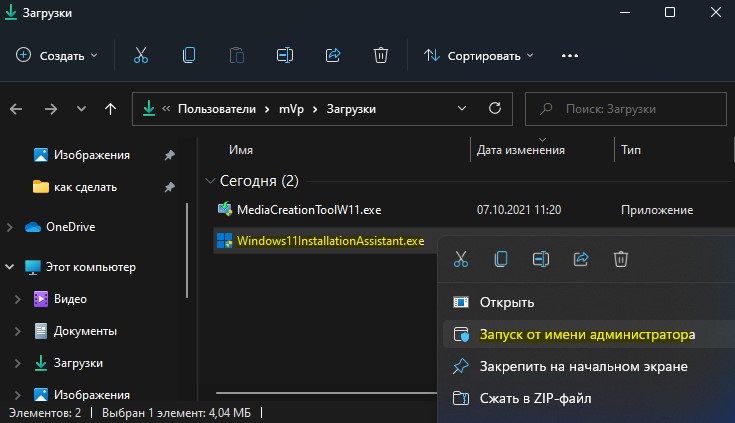Viewport: 735px width, 423px height.
Task: Expand the Видео tree node
Action: pos(18,299)
